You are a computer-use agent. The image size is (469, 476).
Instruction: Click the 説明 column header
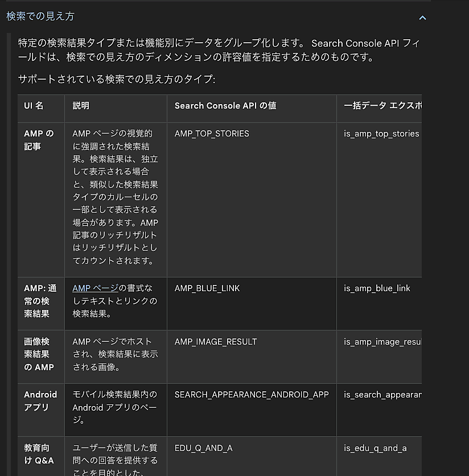(81, 106)
